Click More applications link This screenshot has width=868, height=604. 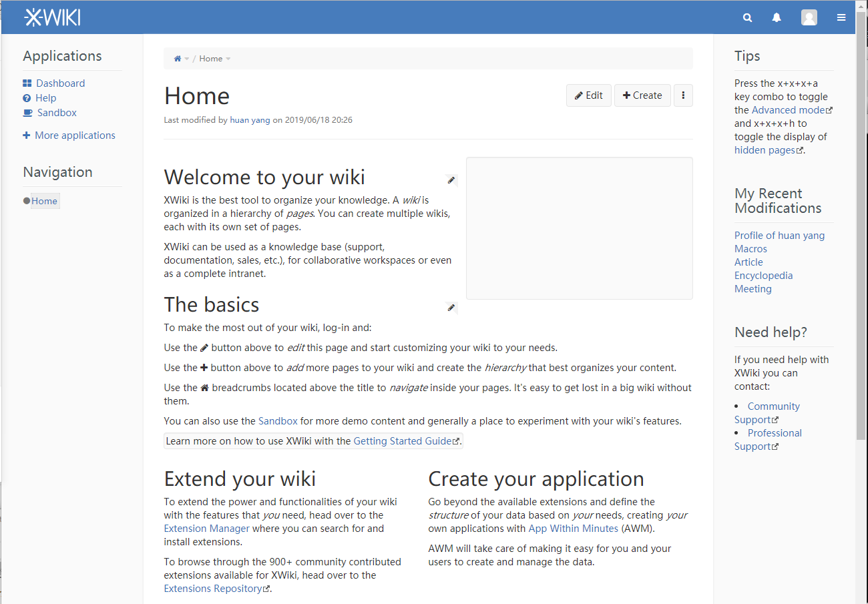coord(75,135)
